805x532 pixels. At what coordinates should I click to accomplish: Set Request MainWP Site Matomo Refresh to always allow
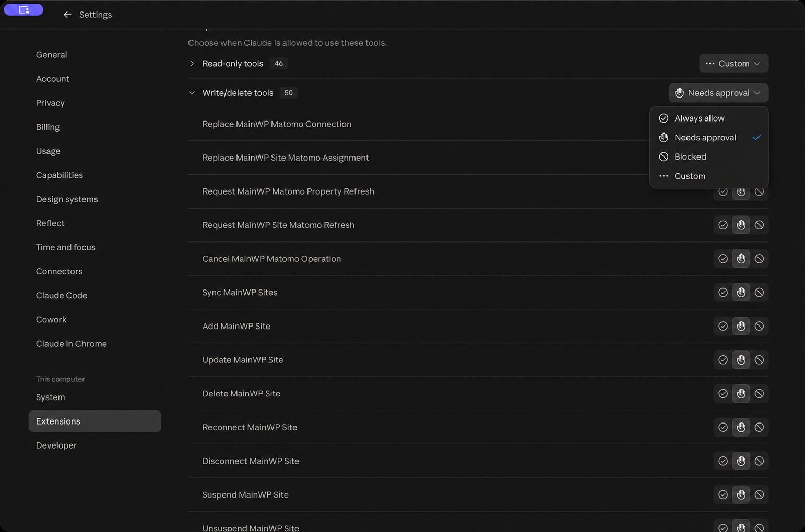coord(723,225)
